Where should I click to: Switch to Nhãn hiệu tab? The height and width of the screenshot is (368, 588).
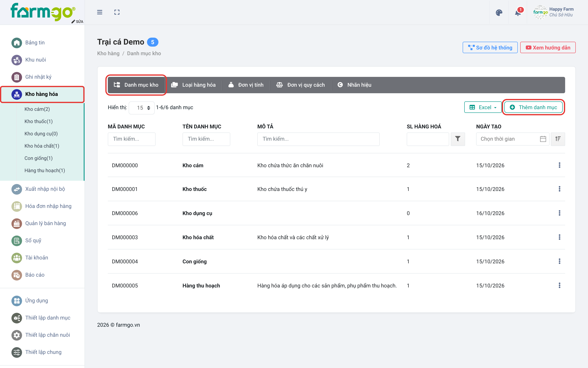pyautogui.click(x=354, y=85)
